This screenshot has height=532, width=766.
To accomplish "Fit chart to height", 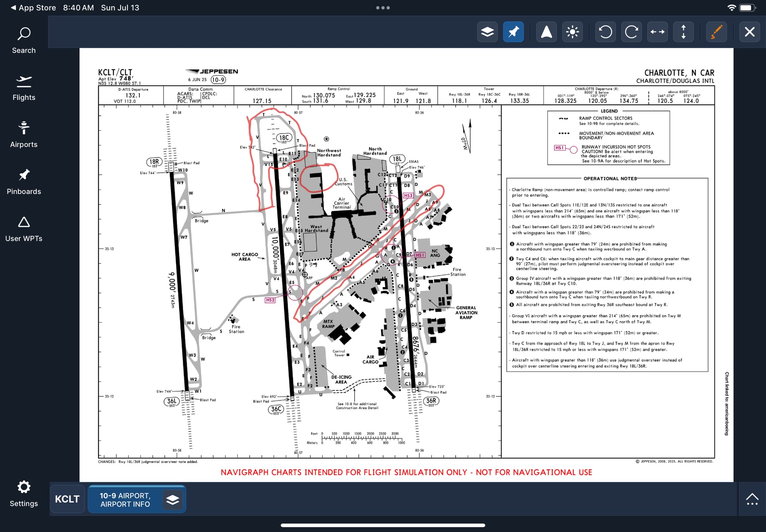I will (683, 32).
